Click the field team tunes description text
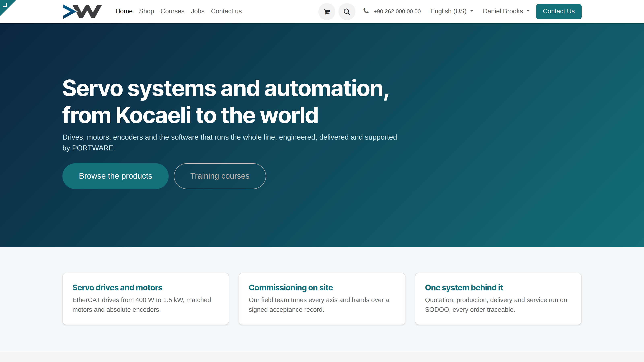Image resolution: width=644 pixels, height=362 pixels. pos(319,304)
